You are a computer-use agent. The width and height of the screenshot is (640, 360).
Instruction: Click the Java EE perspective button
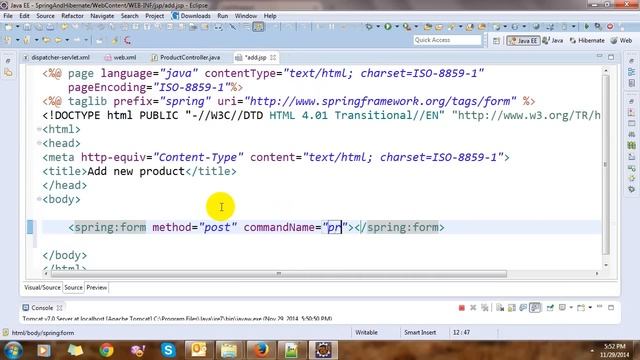[x=523, y=40]
